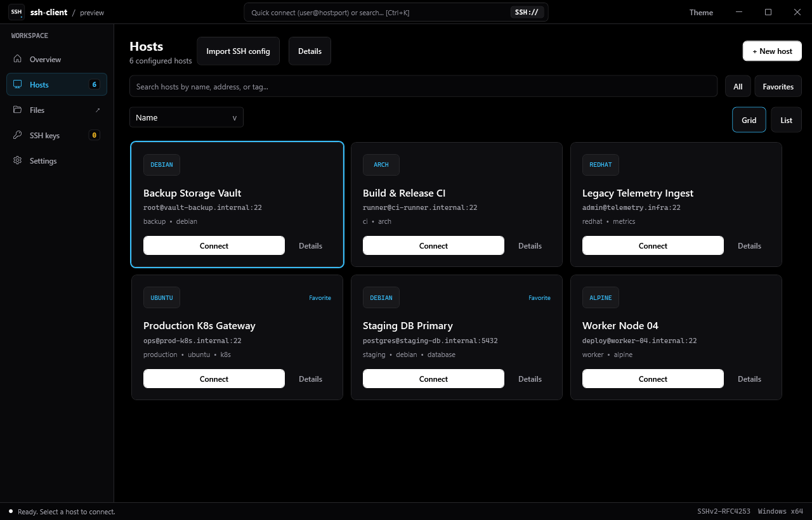The image size is (812, 520).
Task: Open Details for Worker Node 04
Action: (x=750, y=379)
